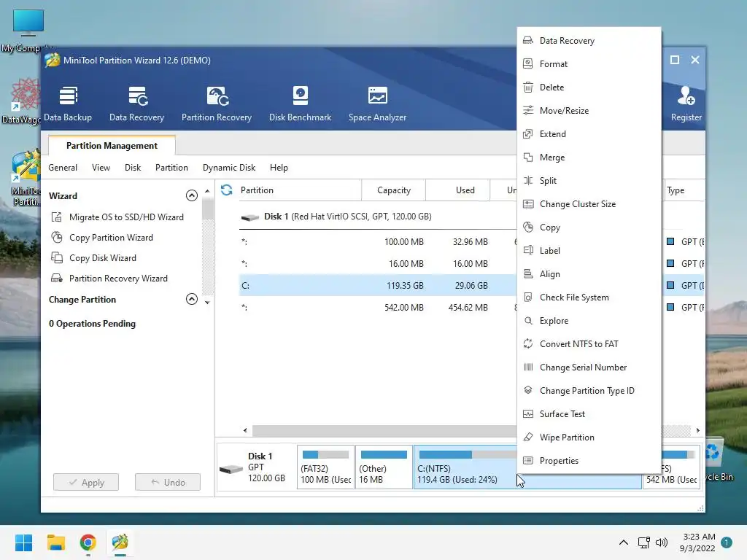Select Merge context menu option

pyautogui.click(x=589, y=157)
